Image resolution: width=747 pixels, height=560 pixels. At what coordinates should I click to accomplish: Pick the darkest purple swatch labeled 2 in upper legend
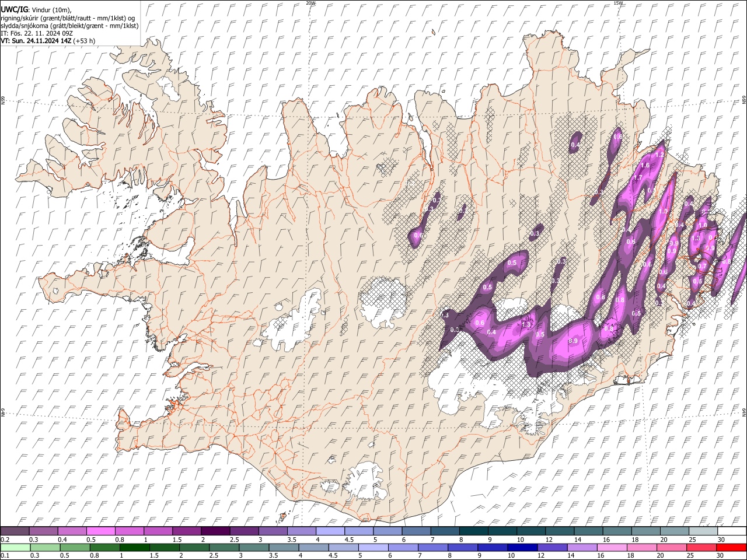tap(215, 531)
